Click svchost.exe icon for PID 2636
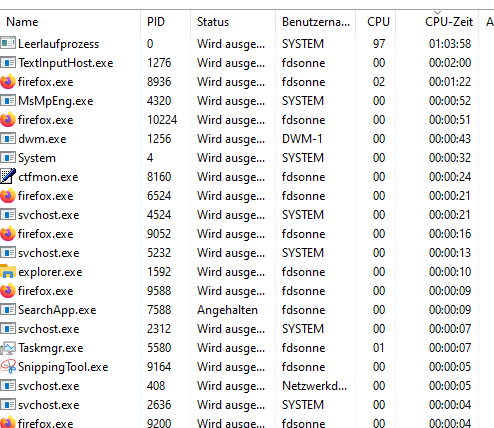Viewport: 494px width, 428px height. click(x=8, y=405)
